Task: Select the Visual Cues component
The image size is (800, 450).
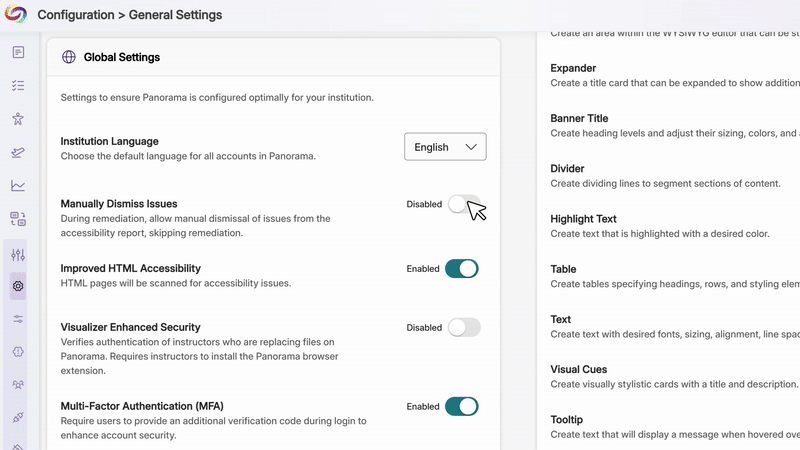Action: 579,369
